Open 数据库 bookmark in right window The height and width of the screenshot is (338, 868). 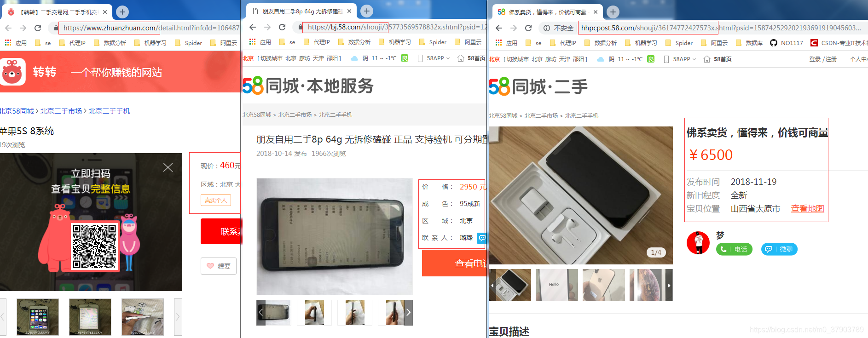tap(749, 43)
